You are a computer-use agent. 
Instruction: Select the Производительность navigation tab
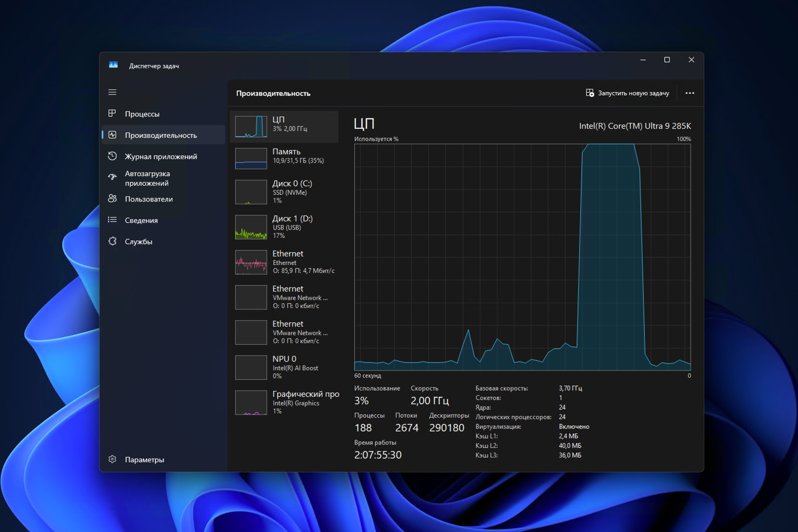click(x=163, y=135)
